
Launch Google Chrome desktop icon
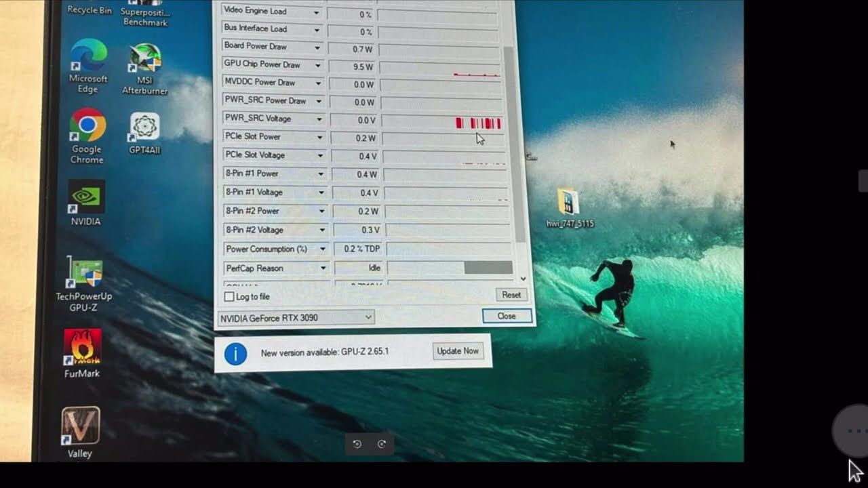pos(87,136)
